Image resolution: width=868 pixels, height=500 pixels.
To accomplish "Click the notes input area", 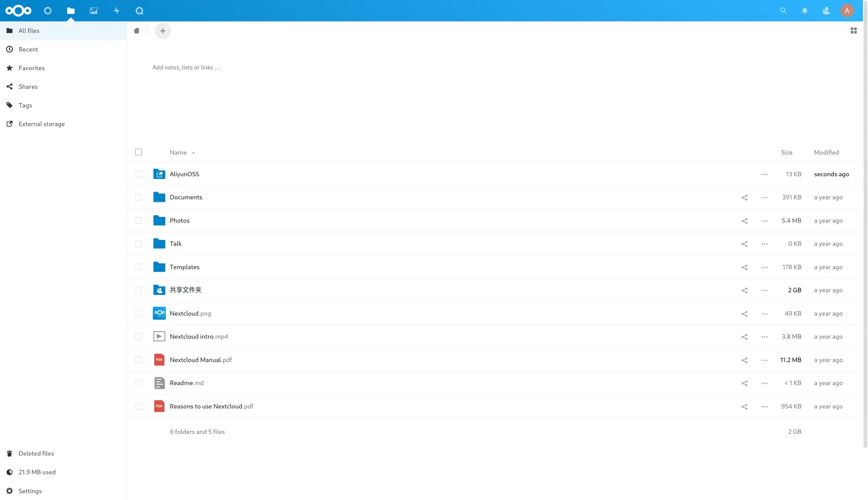I will coord(186,67).
